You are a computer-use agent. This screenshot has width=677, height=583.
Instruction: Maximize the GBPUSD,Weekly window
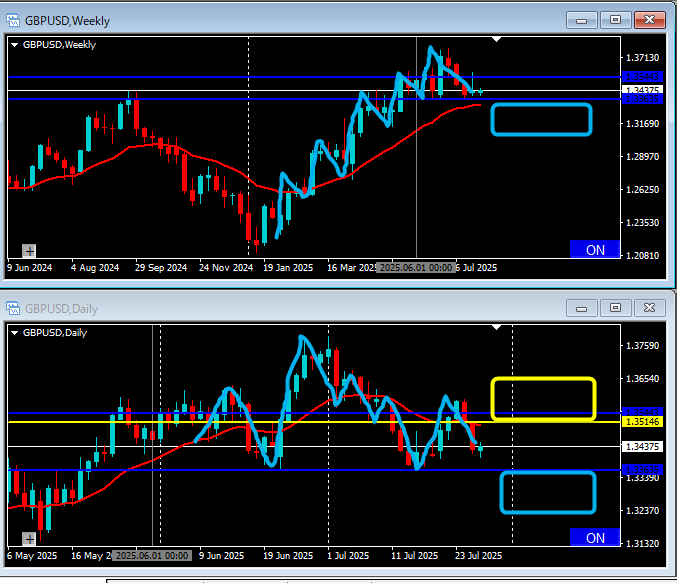coord(615,20)
